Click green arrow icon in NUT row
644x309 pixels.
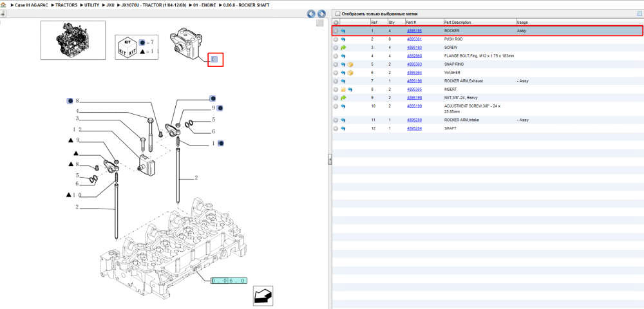click(343, 98)
